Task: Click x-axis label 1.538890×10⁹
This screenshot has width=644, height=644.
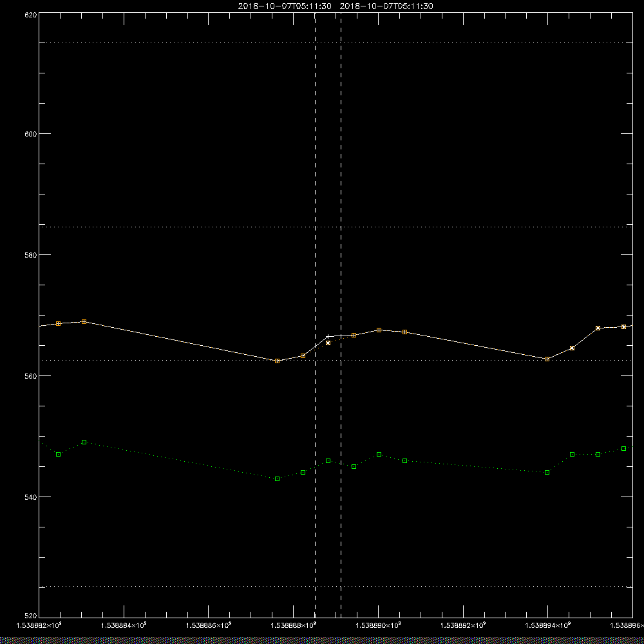Action: tap(378, 625)
